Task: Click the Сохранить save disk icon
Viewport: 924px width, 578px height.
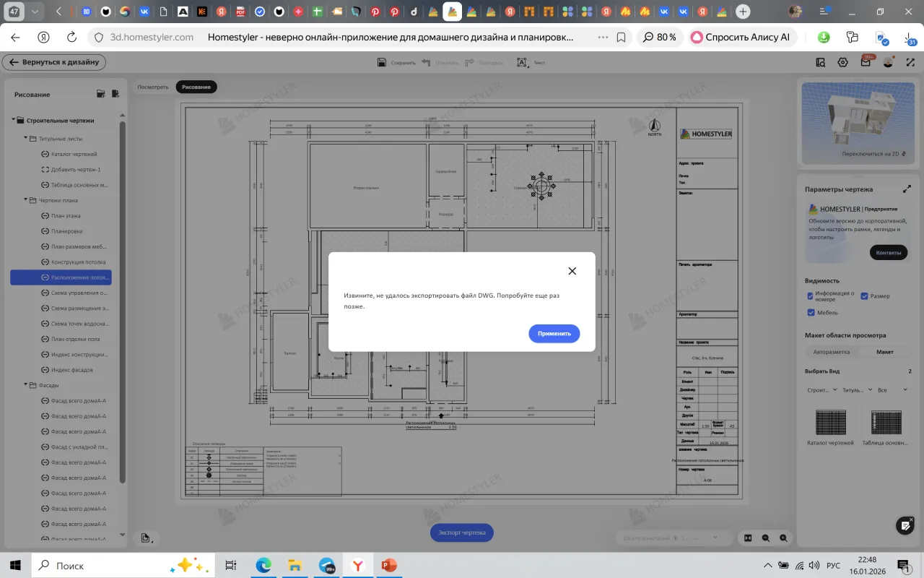Action: click(x=382, y=63)
